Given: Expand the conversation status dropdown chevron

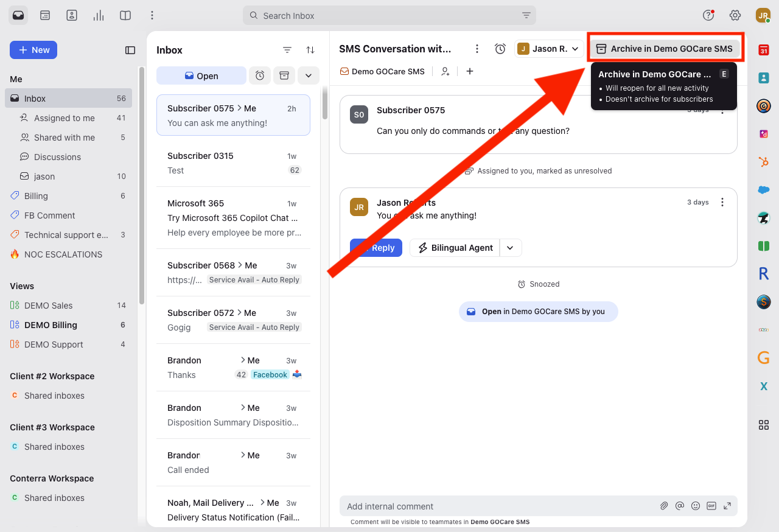Looking at the screenshot, I should coord(309,75).
